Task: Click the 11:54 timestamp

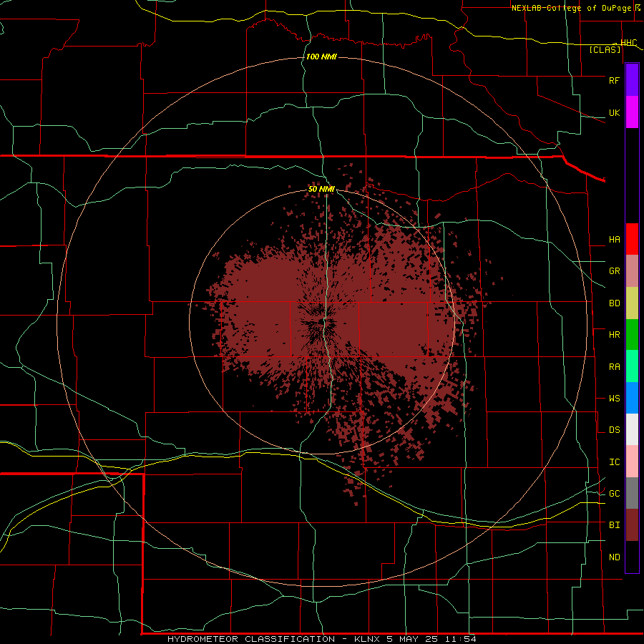Action: click(x=459, y=639)
